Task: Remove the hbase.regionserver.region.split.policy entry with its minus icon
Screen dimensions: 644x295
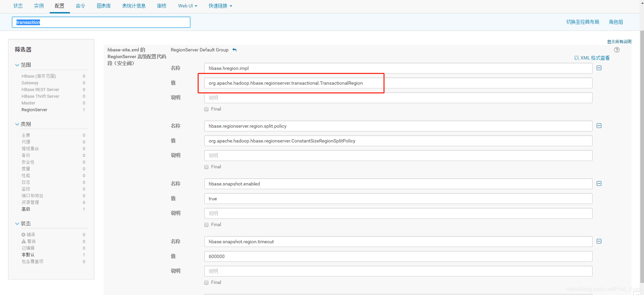Action: pos(599,126)
